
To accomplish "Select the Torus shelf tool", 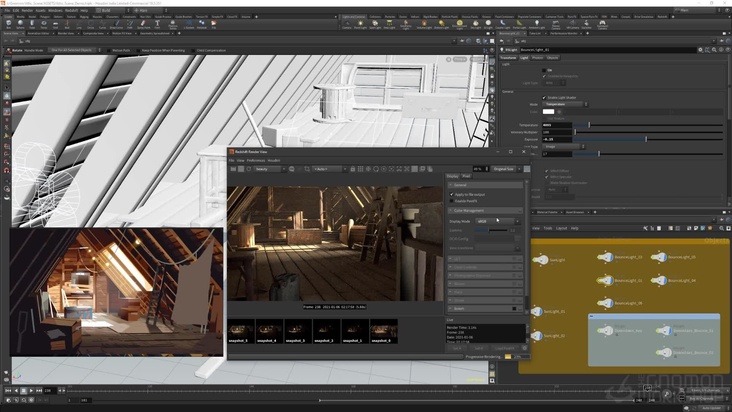I will click(x=43, y=24).
